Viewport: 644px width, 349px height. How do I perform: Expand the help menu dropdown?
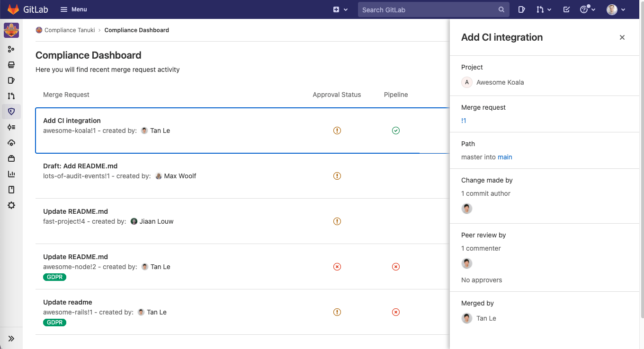(x=587, y=9)
